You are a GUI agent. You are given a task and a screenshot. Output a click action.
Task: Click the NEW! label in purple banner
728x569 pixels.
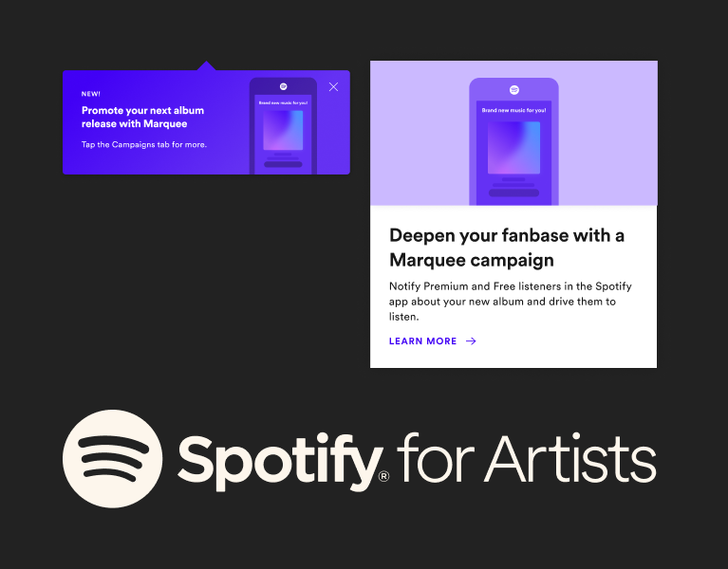tap(91, 94)
